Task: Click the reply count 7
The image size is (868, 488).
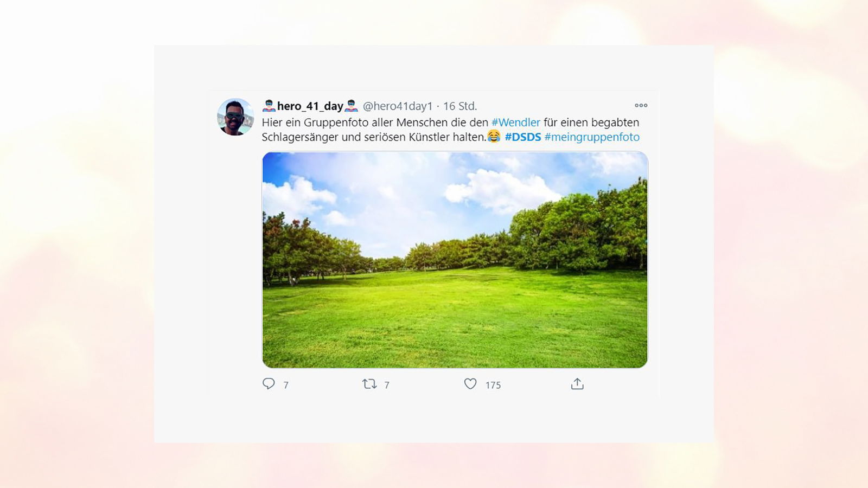Action: pyautogui.click(x=286, y=385)
